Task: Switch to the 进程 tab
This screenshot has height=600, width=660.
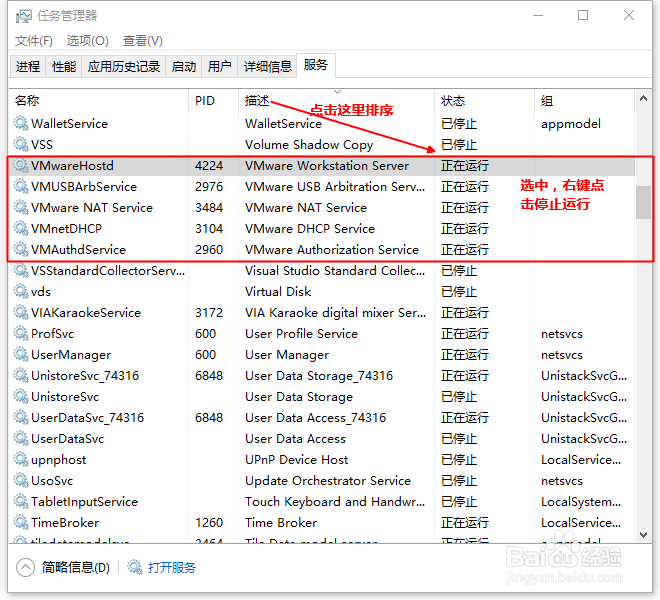Action: tap(28, 67)
